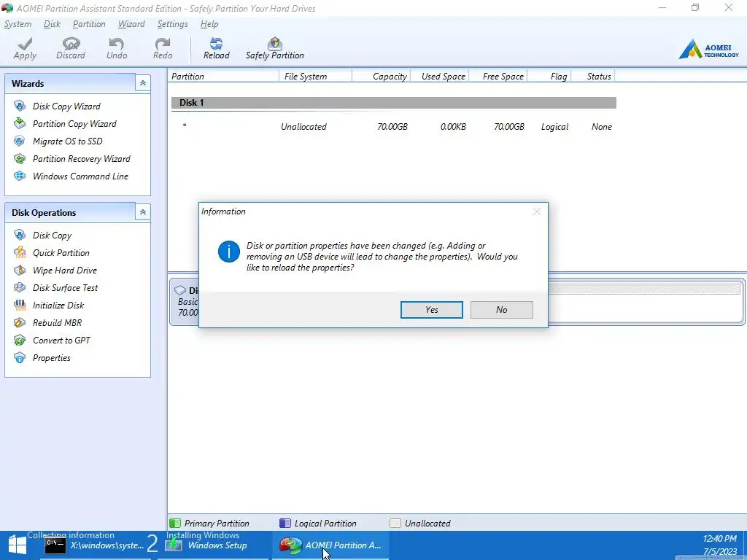Open the Partition menu

pyautogui.click(x=89, y=24)
